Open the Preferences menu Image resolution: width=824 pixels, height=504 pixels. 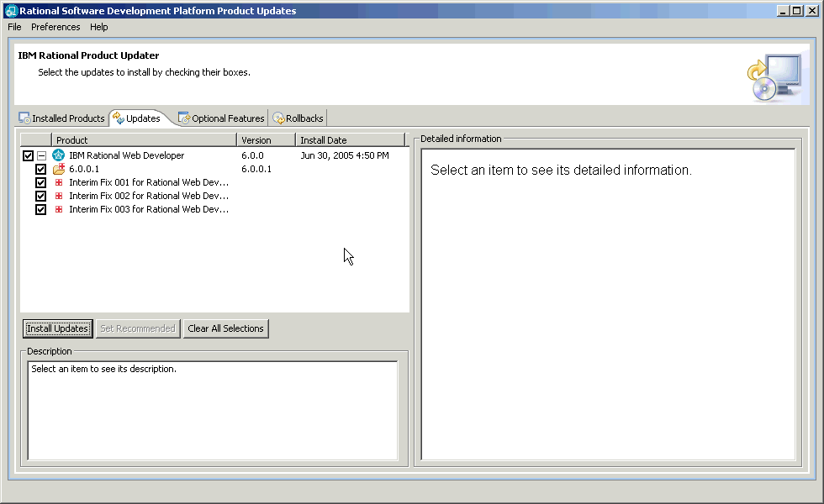pos(55,27)
